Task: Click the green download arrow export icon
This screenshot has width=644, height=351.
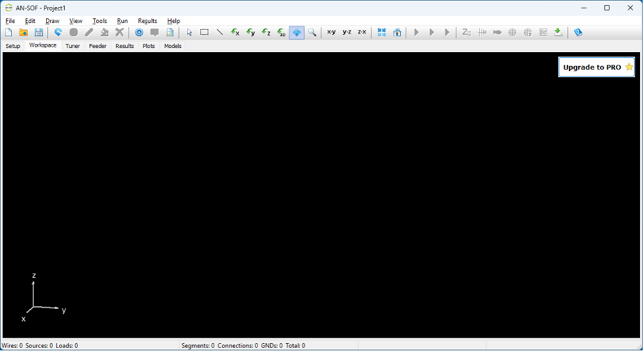Action: click(558, 32)
